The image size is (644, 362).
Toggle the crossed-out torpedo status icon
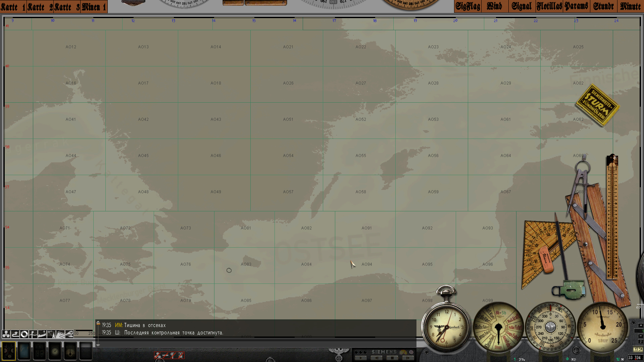click(x=165, y=355)
